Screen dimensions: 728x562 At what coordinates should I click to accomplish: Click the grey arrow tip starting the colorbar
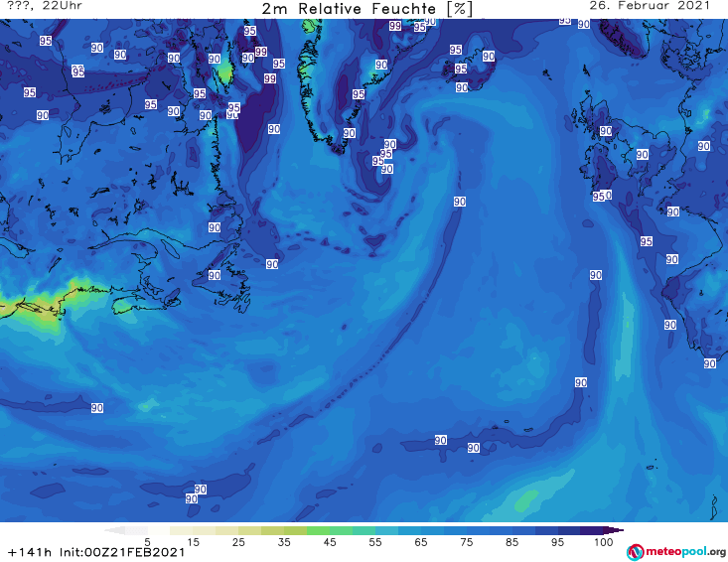(114, 530)
